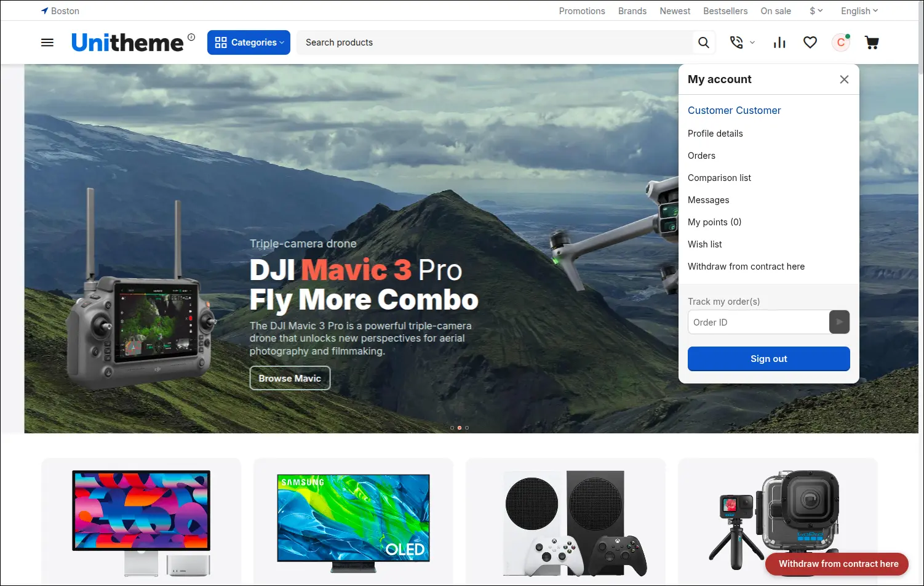Focus the Search products field

click(x=495, y=42)
